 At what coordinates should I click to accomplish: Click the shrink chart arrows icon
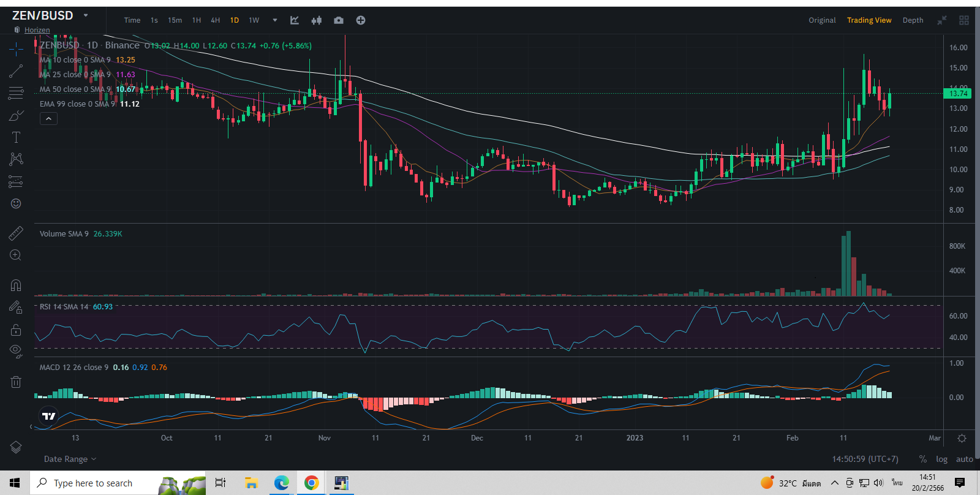click(942, 20)
